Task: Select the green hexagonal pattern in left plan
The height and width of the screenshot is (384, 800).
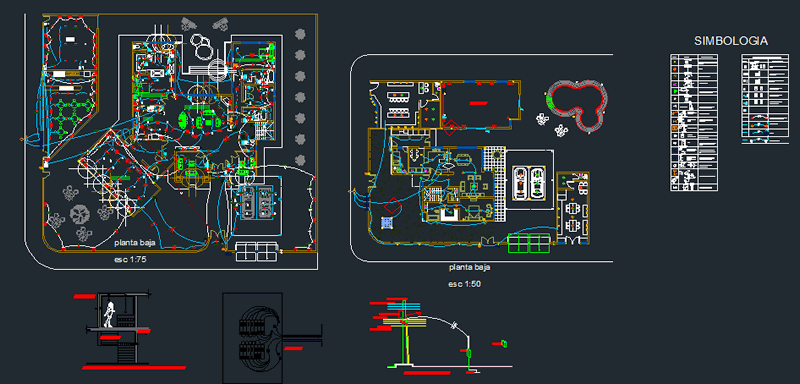Action: point(66,118)
